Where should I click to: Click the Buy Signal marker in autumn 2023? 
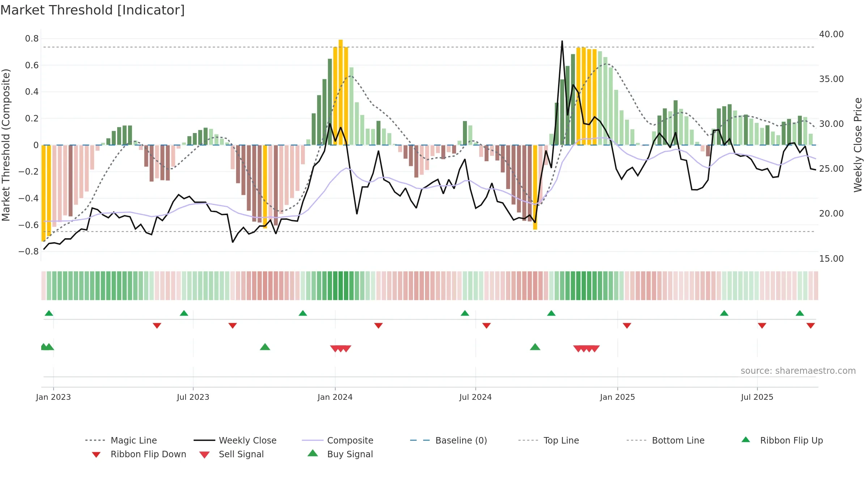[265, 347]
